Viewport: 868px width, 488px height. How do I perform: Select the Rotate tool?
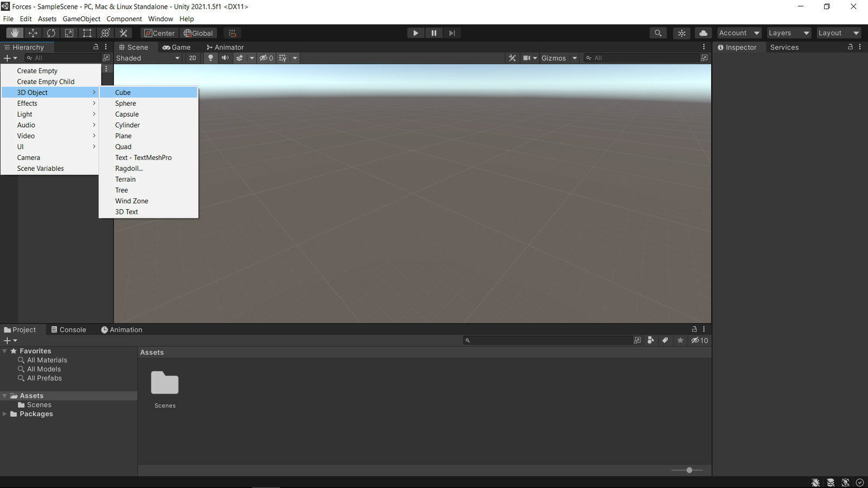click(x=51, y=33)
